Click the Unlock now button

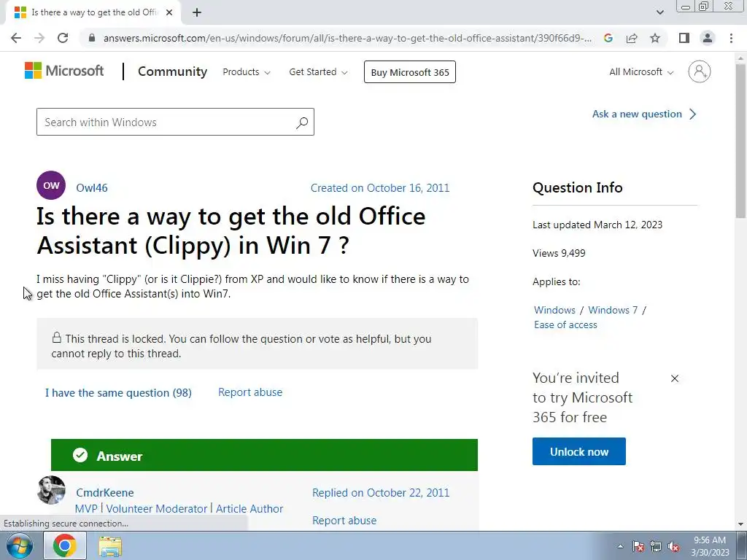coord(578,451)
